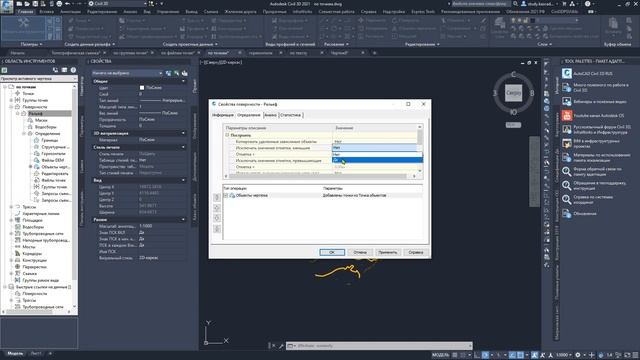Choose Нет in the open dropdown list
Screen dimensions: 640x360
377,154
